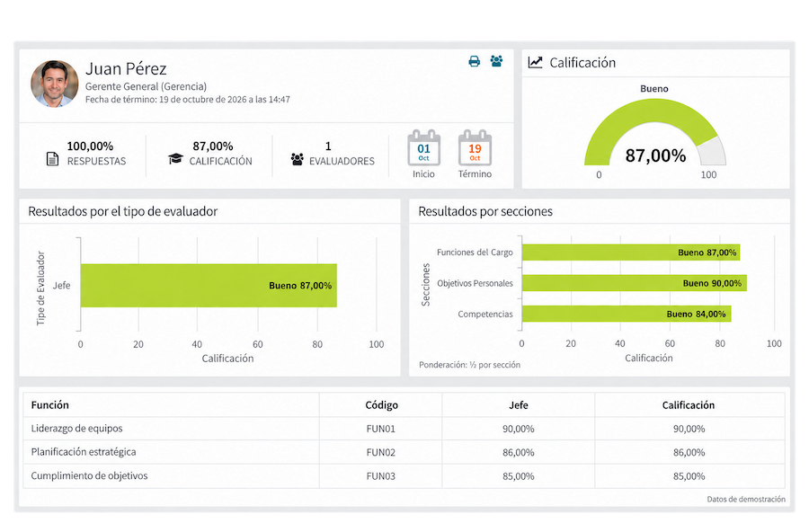Click the Inicio calendar icon
Image resolution: width=809 pixels, height=532 pixels.
[423, 147]
